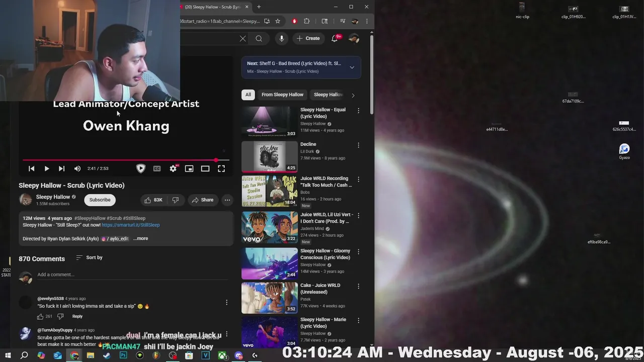Image resolution: width=644 pixels, height=362 pixels.
Task: Enable theater mode in player
Action: click(205, 169)
